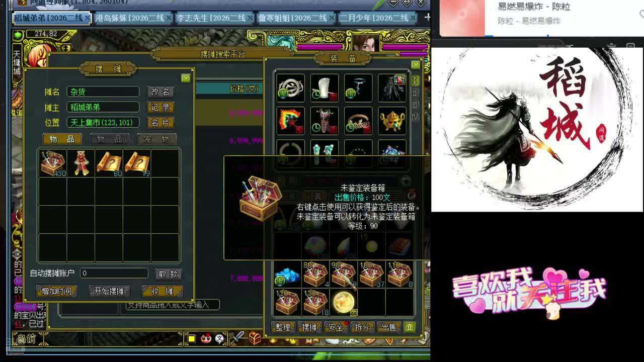This screenshot has width=644, height=362.
Task: Open the second 物品 stall tab
Action: (110, 139)
